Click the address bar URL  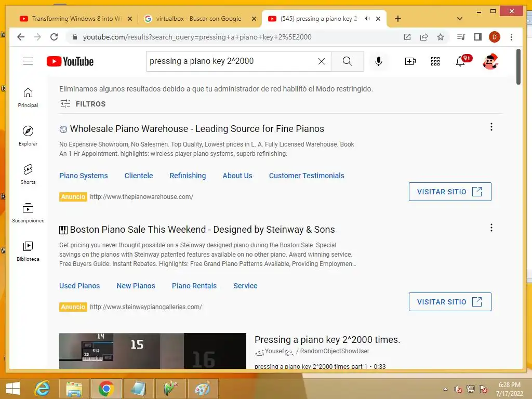click(x=197, y=37)
